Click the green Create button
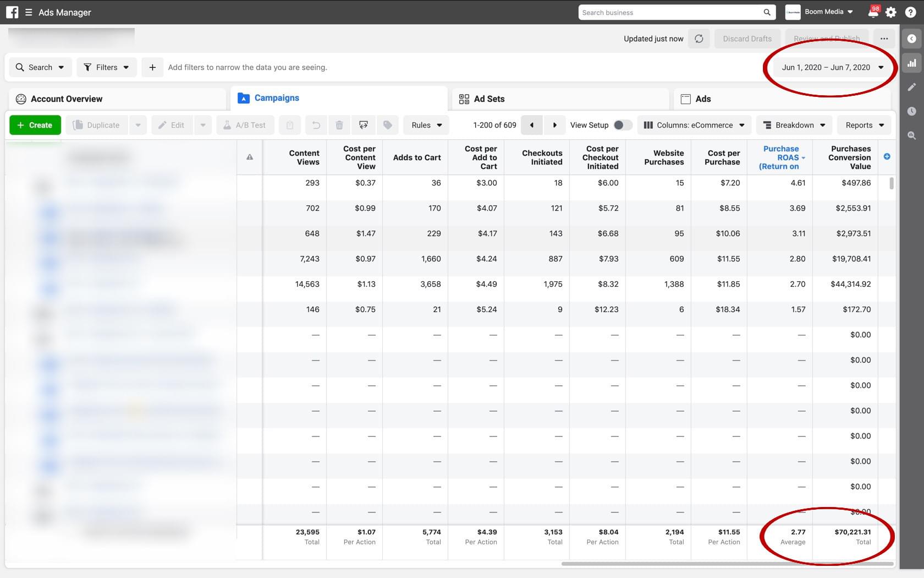924x578 pixels. (35, 125)
